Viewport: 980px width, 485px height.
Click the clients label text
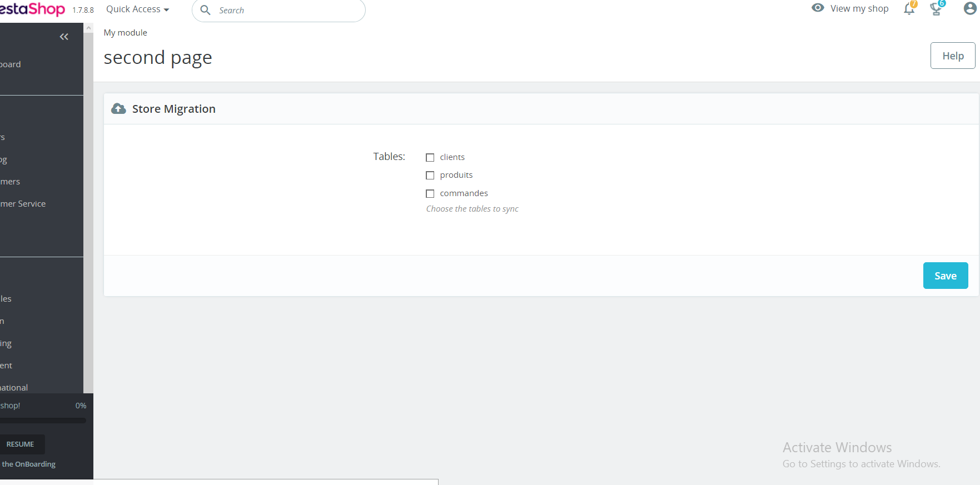tap(452, 157)
